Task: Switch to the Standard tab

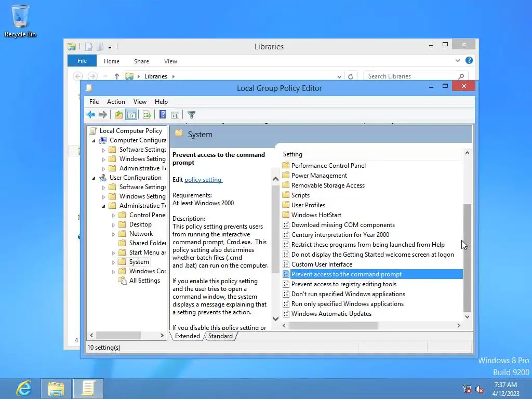Action: (220, 336)
